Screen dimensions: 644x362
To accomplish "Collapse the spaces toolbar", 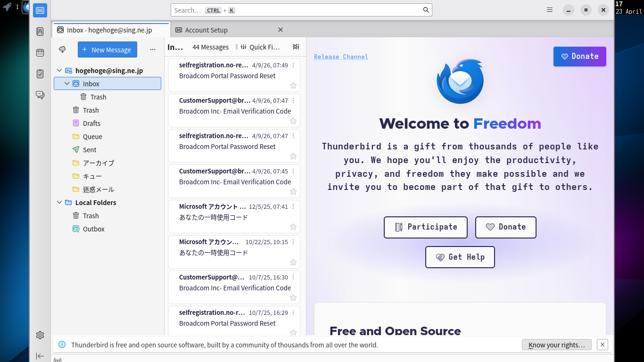I will (40, 356).
